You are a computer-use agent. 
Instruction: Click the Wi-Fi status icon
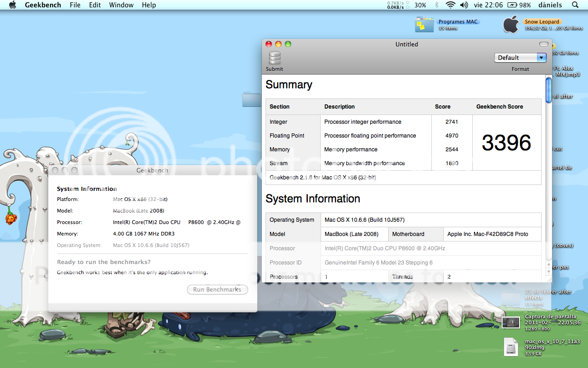(450, 5)
